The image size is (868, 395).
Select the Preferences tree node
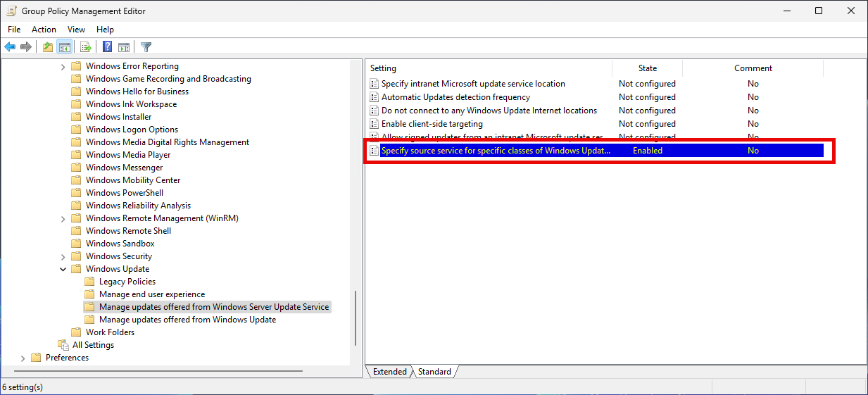[x=67, y=358]
